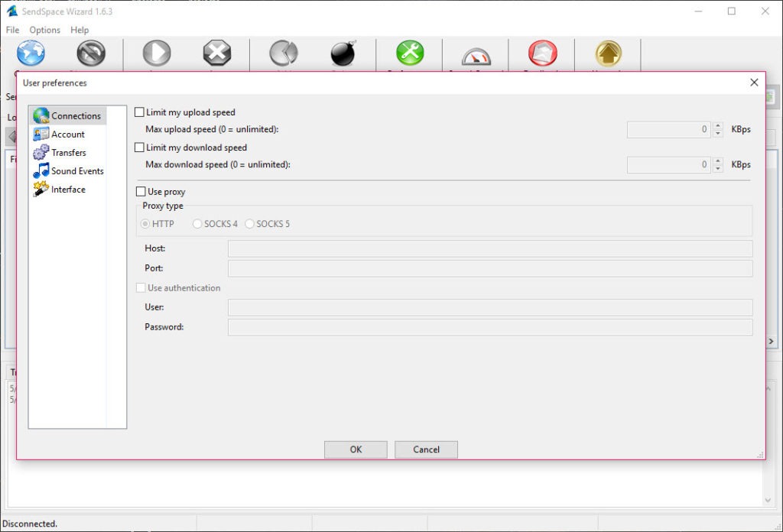Decrease max upload speed with down arrow
This screenshot has width=783, height=532.
(717, 133)
